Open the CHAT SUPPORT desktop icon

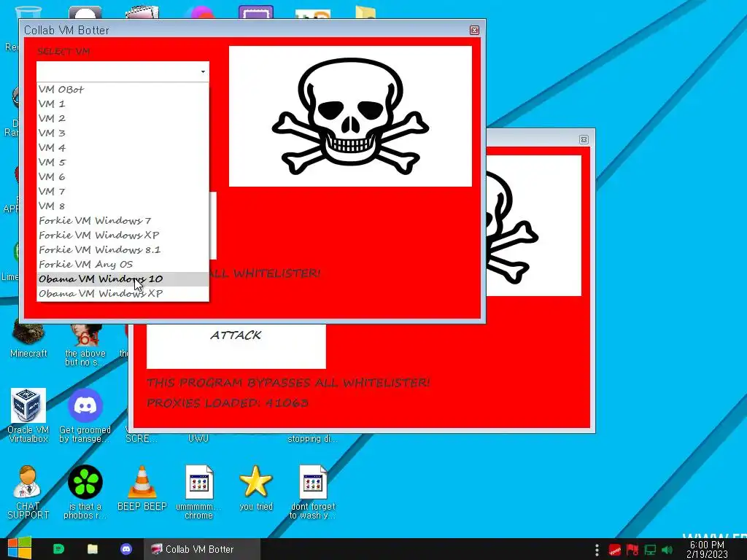(x=28, y=492)
